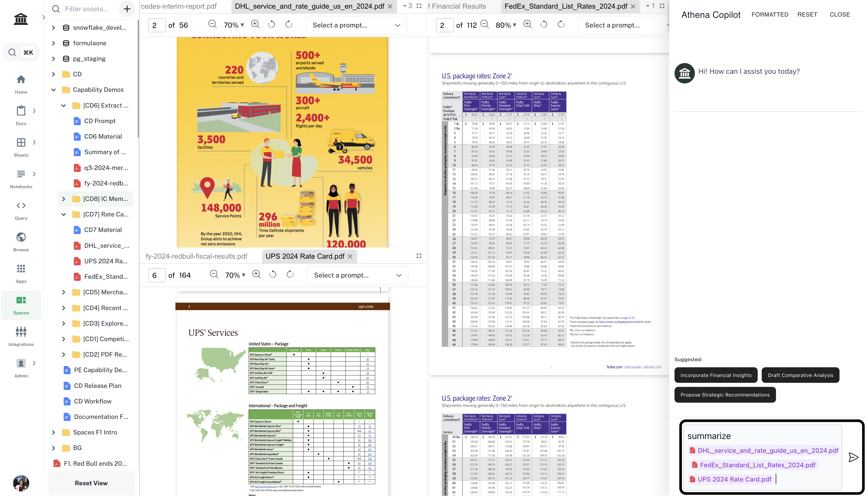Image resolution: width=868 pixels, height=496 pixels.
Task: Zoom in on the DHL PDF viewer
Action: pos(255,24)
